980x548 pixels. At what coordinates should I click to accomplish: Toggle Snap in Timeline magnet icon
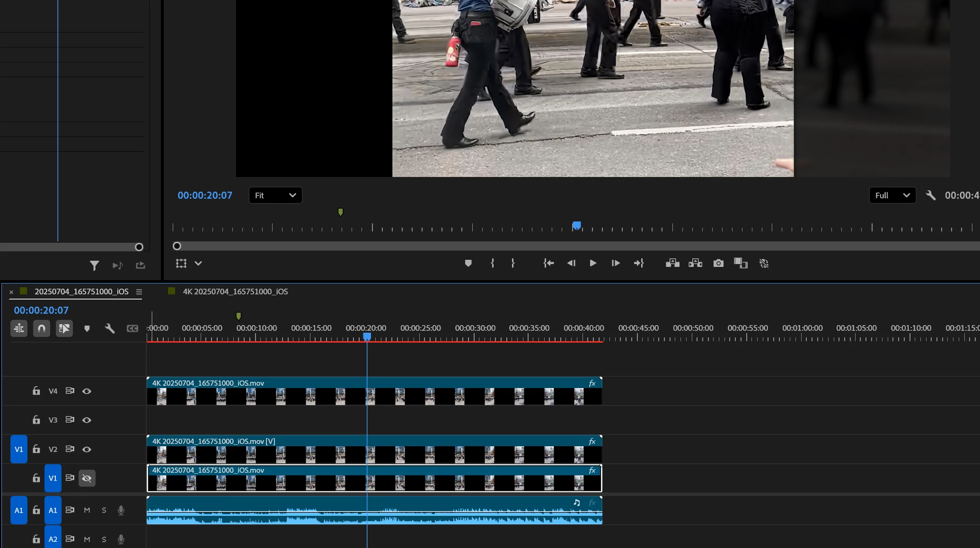[x=42, y=328]
